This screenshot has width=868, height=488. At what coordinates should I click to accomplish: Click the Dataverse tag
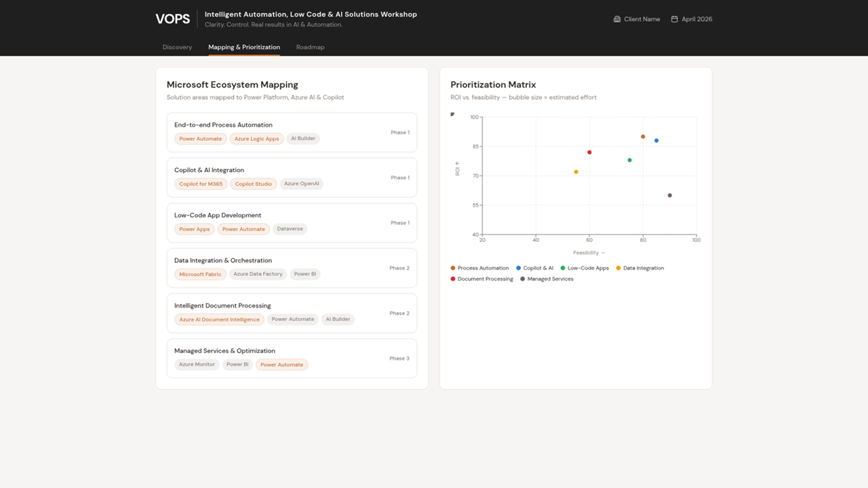pyautogui.click(x=290, y=229)
